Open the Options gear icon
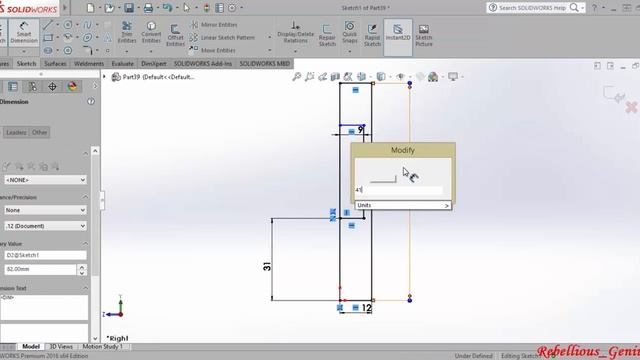Viewport: 640px width, 360px height. 232,8
